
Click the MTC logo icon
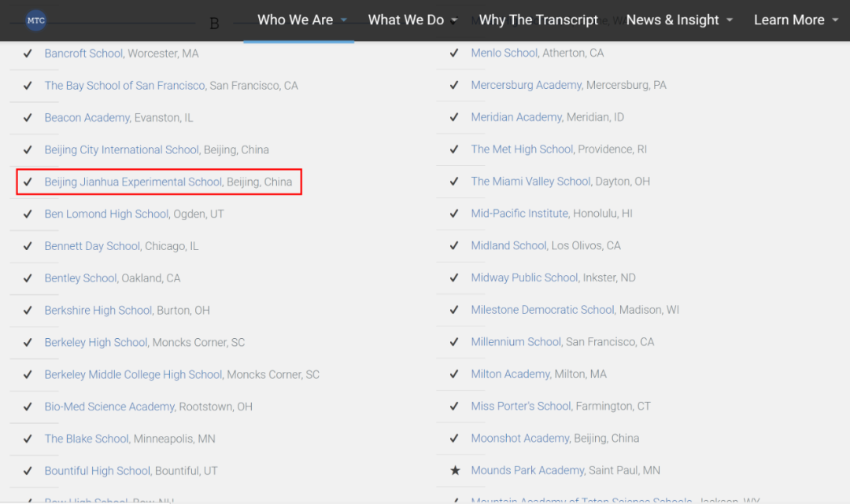click(35, 20)
